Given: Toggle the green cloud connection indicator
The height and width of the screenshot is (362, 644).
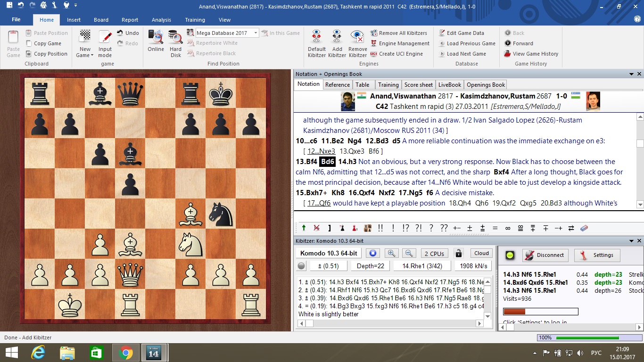Looking at the screenshot, I should [510, 255].
